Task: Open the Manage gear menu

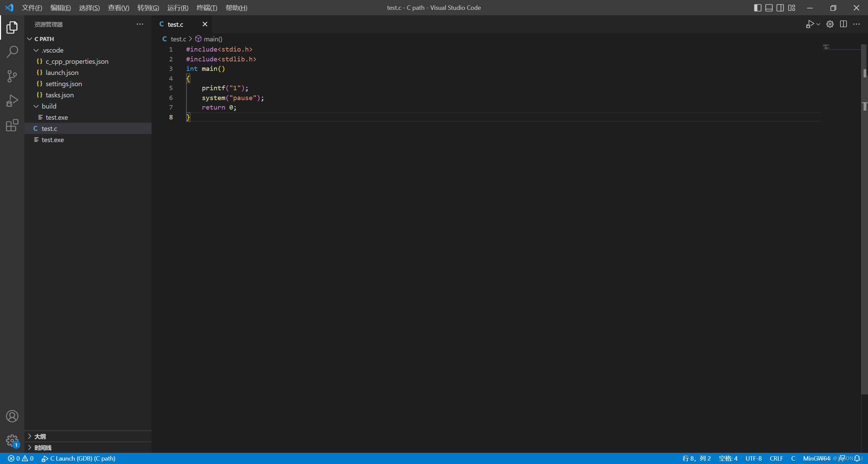Action: (x=12, y=441)
